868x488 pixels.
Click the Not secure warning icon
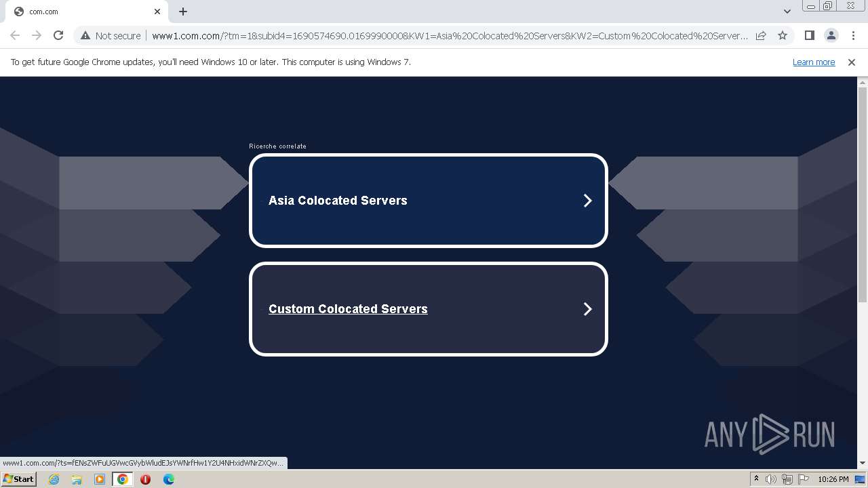pyautogui.click(x=85, y=36)
